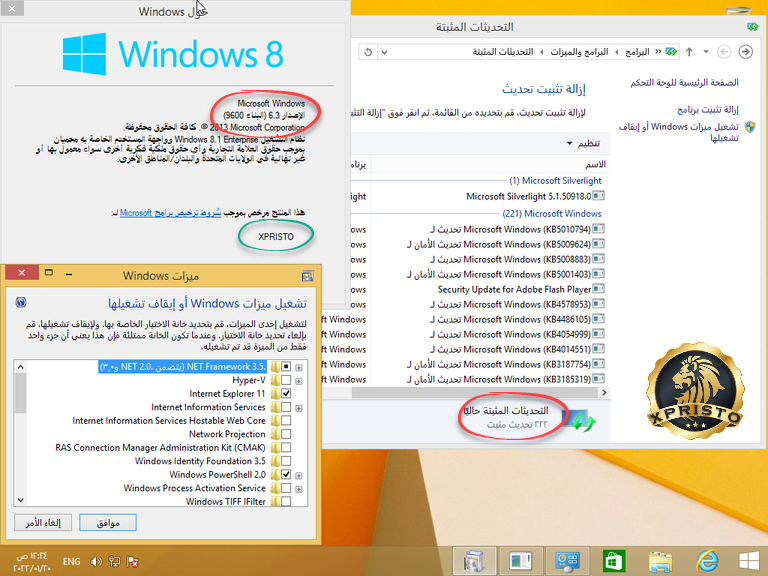Collapse the Microsoft Windows (221) group
The height and width of the screenshot is (576, 768).
tap(552, 214)
